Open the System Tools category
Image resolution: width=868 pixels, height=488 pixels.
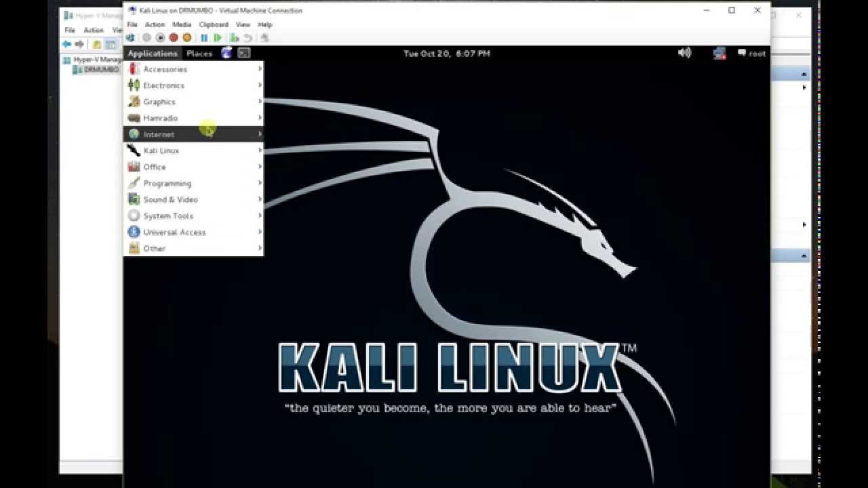pos(193,216)
